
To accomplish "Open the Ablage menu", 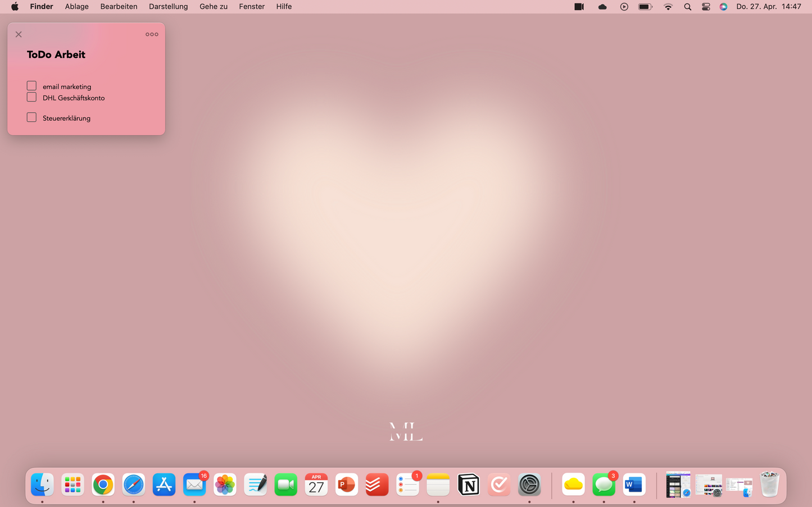I will point(76,7).
